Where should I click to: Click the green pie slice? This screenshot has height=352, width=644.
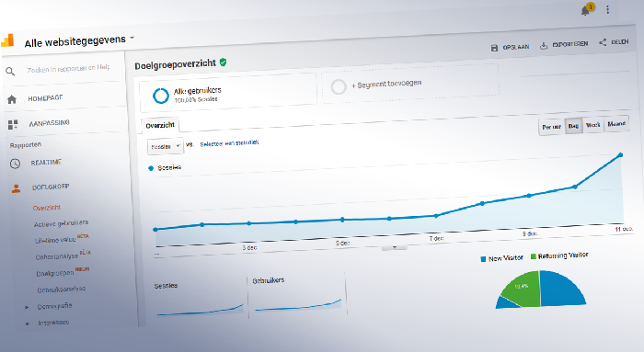point(523,290)
